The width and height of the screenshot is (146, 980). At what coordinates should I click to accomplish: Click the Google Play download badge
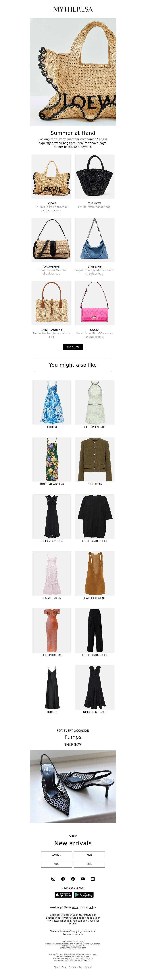tap(83, 895)
